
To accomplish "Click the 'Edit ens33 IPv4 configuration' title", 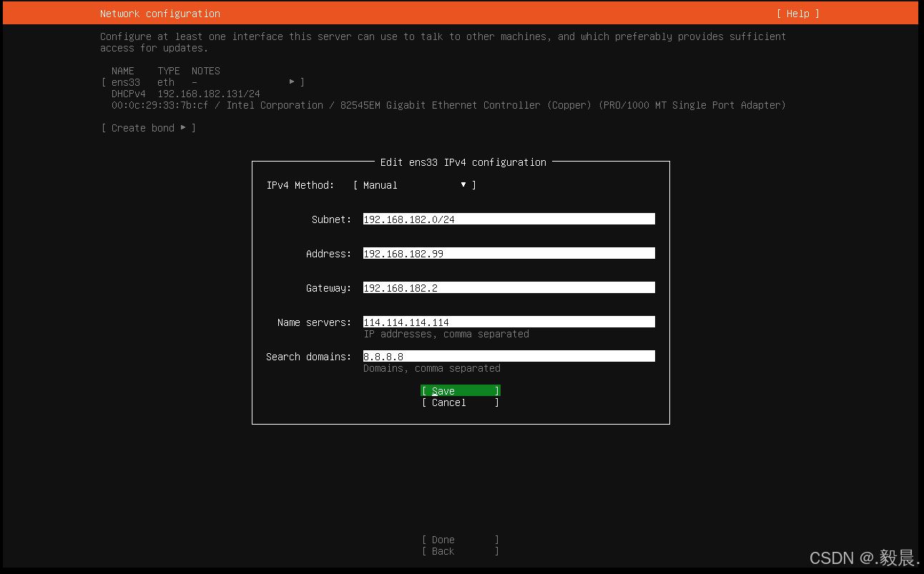I will (463, 162).
